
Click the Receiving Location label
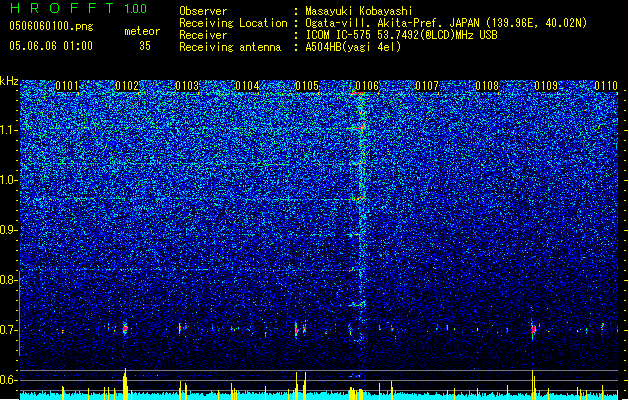[x=233, y=23]
